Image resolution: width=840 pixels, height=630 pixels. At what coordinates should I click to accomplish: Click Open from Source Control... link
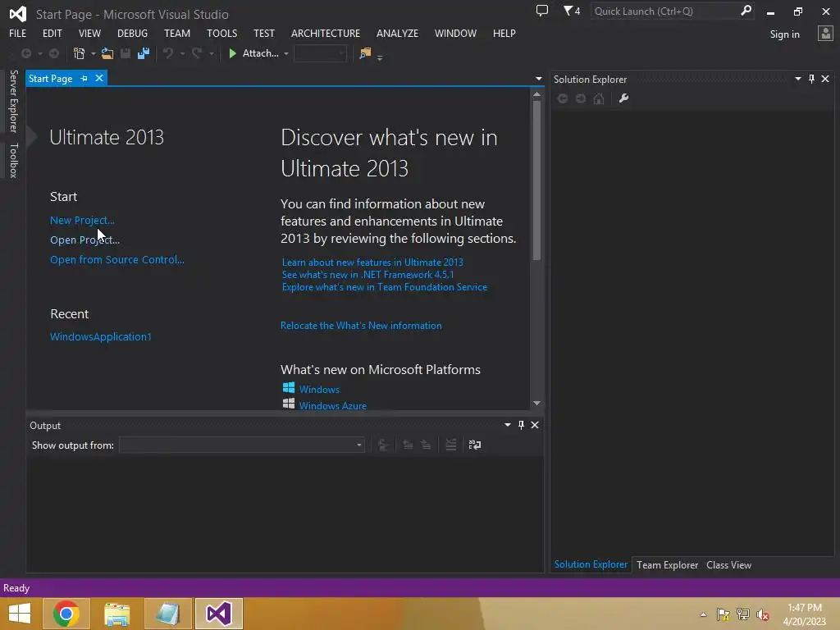pos(116,260)
